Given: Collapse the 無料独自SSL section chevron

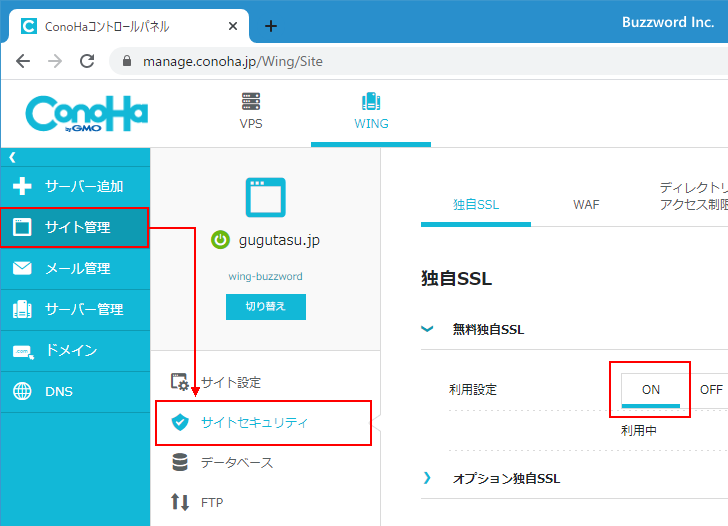Looking at the screenshot, I should coord(427,329).
